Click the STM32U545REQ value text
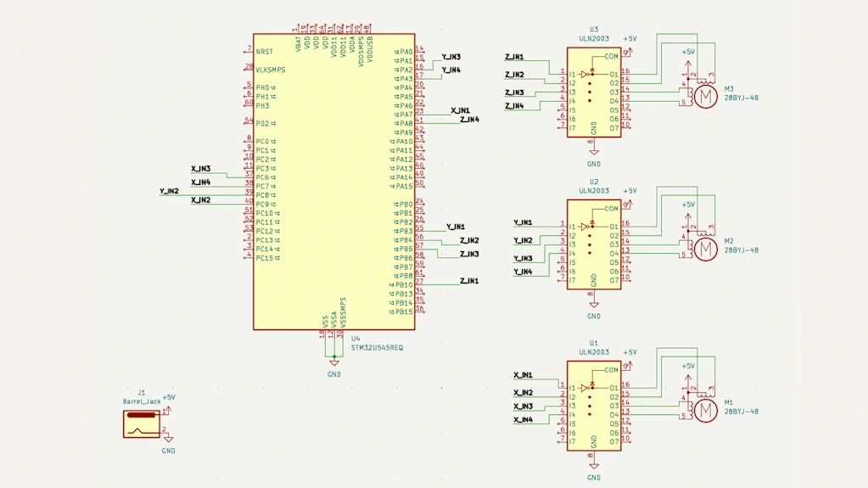Image resolution: width=868 pixels, height=488 pixels. tap(377, 348)
